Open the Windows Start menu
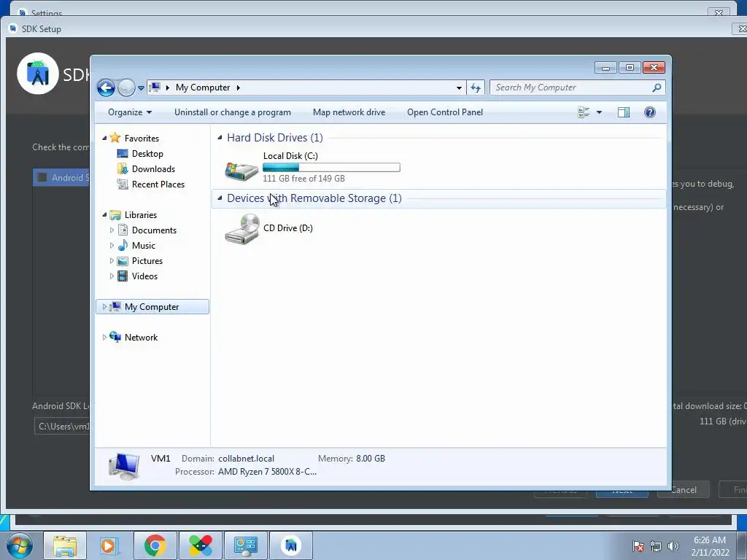 (18, 545)
